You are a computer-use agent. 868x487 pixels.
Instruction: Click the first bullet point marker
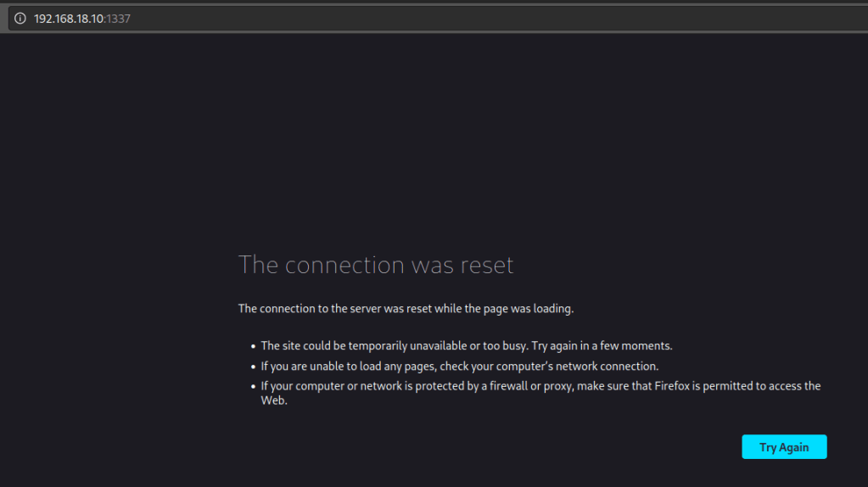coord(253,347)
